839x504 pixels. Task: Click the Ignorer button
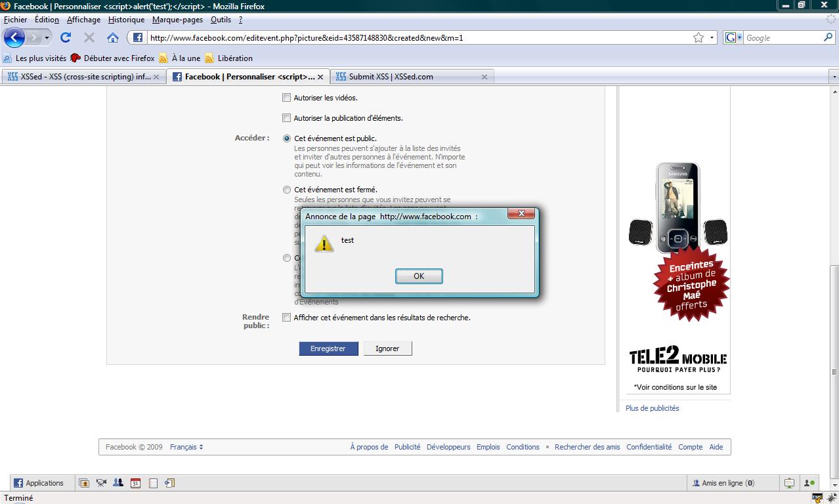[x=387, y=348]
